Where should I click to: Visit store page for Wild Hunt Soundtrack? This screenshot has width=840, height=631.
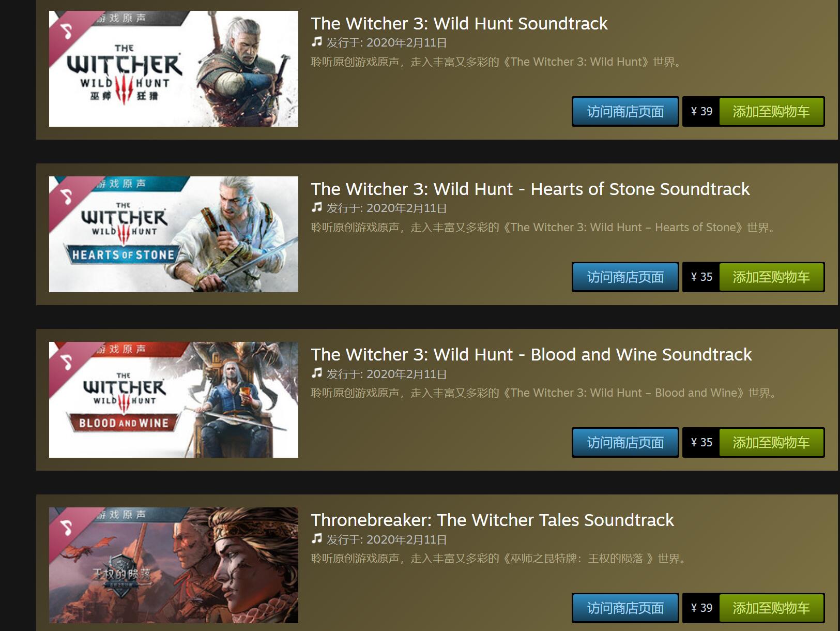tap(625, 111)
